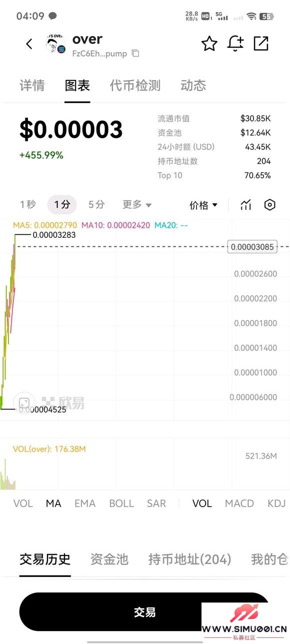Tap the over token avatar
Viewport: 290px width, 644px height.
pos(55,44)
